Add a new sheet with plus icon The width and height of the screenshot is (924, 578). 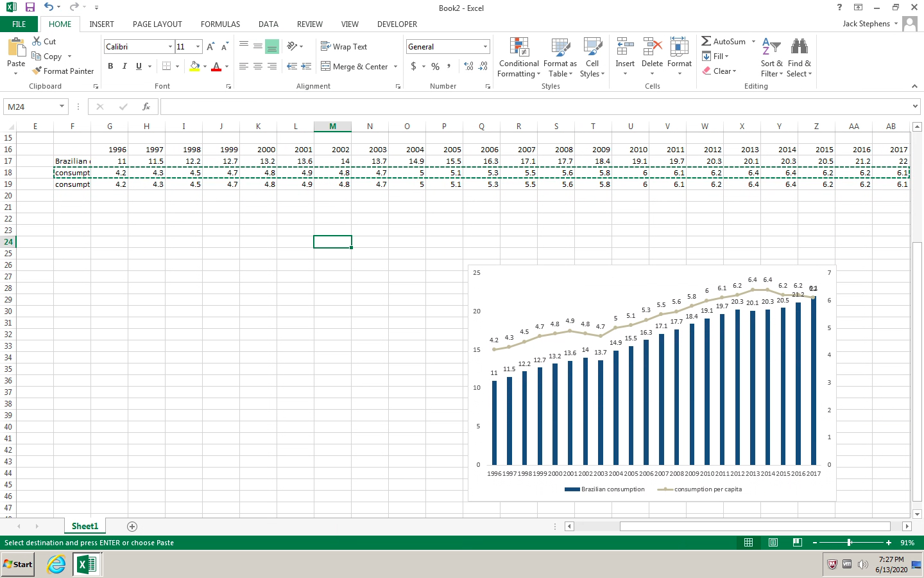point(132,527)
